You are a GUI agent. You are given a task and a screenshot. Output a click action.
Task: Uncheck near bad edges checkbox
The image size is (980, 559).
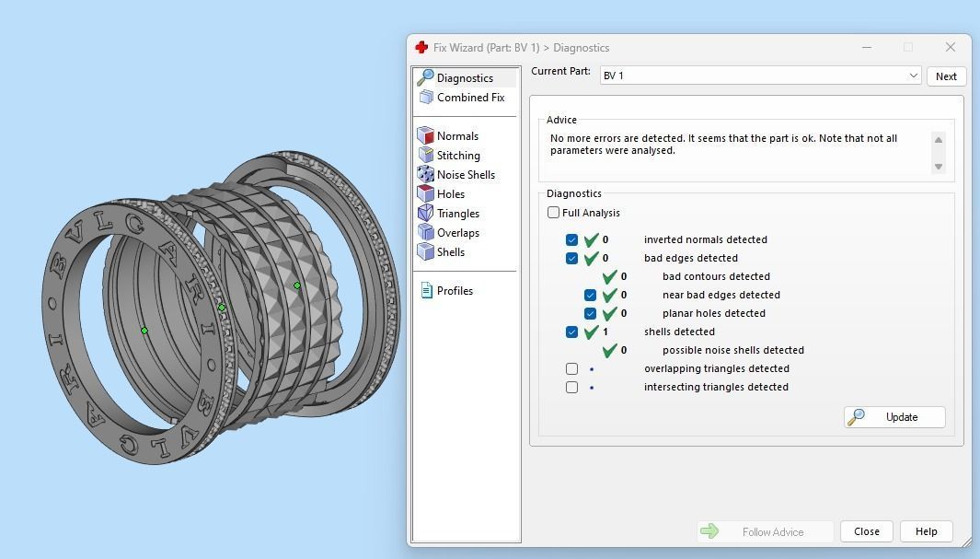coord(590,295)
